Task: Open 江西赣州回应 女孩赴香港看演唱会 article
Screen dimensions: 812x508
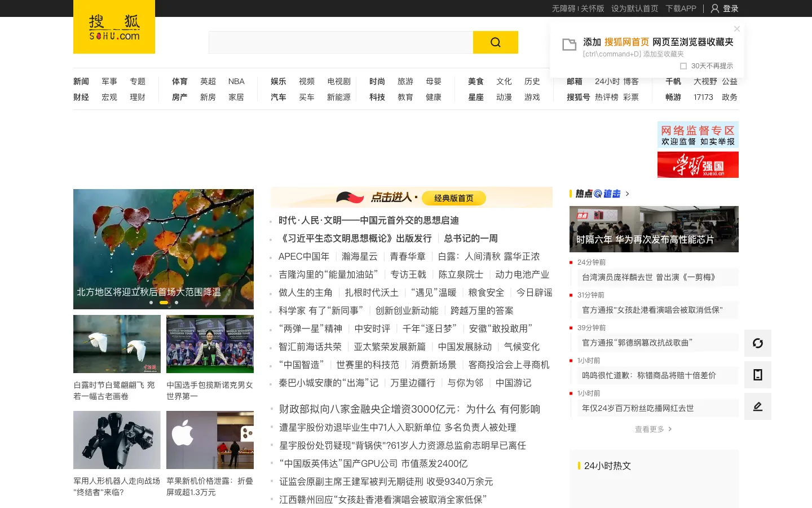Action: (x=383, y=500)
